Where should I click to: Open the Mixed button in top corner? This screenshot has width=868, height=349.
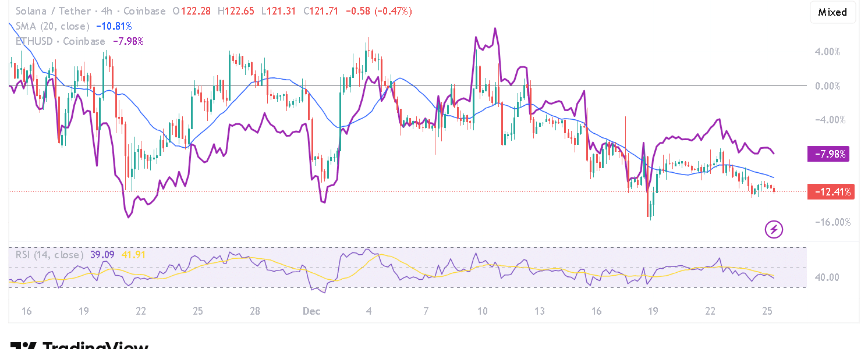[832, 12]
